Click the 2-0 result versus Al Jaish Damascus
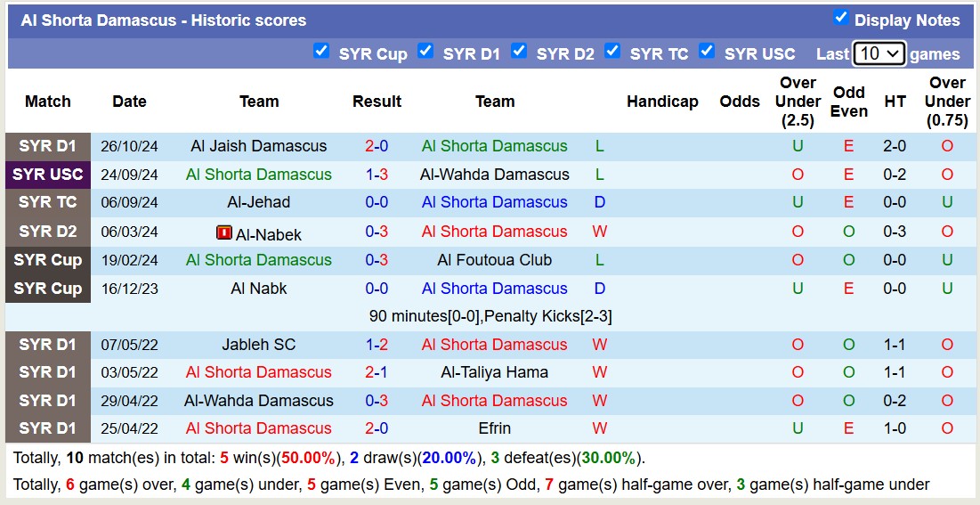This screenshot has height=505, width=980. (x=377, y=146)
